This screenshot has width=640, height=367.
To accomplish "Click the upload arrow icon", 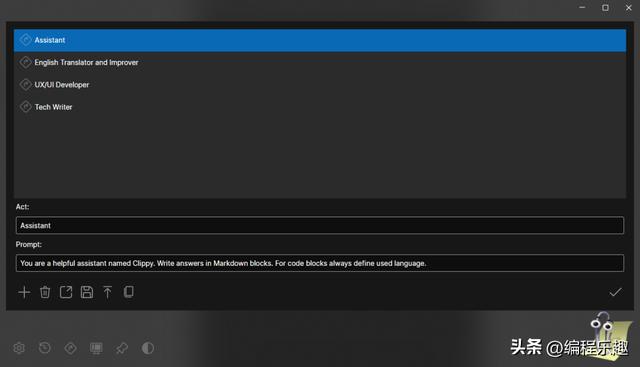I will pos(107,292).
